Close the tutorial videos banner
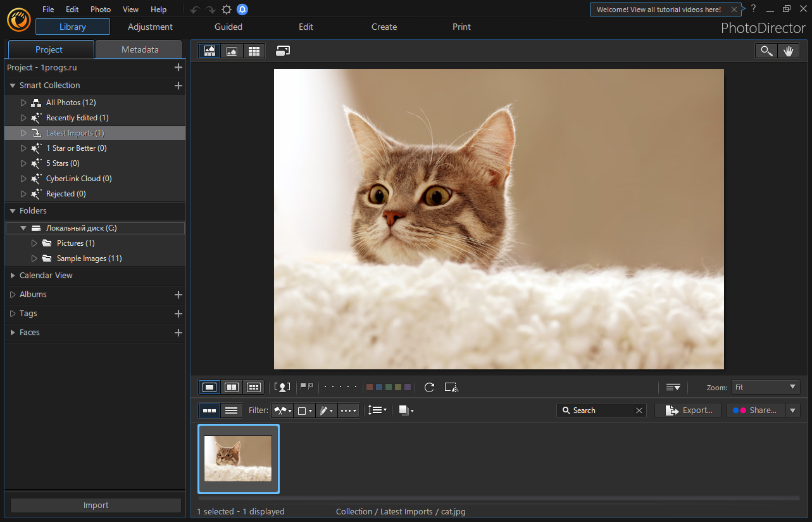 [734, 10]
